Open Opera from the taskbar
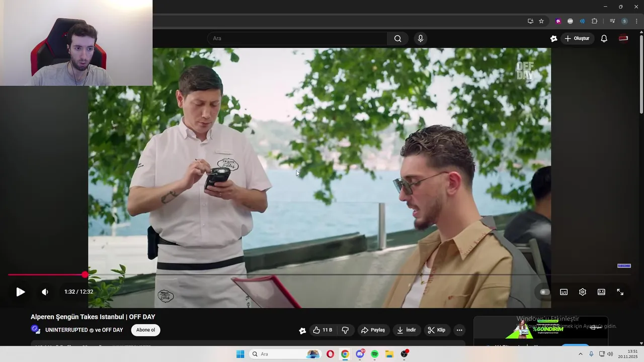Viewport: 644px width, 362px height. (x=330, y=354)
